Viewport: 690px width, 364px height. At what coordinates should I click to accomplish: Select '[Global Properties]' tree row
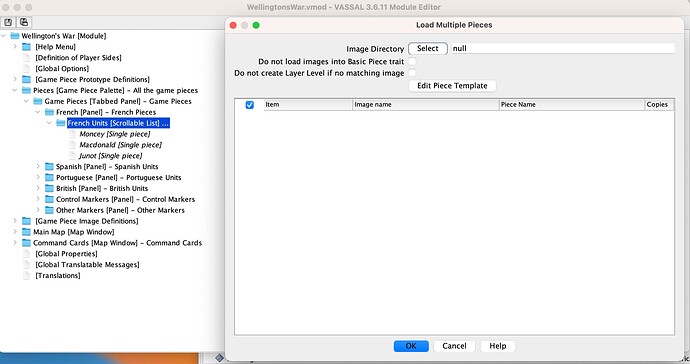[x=66, y=254]
